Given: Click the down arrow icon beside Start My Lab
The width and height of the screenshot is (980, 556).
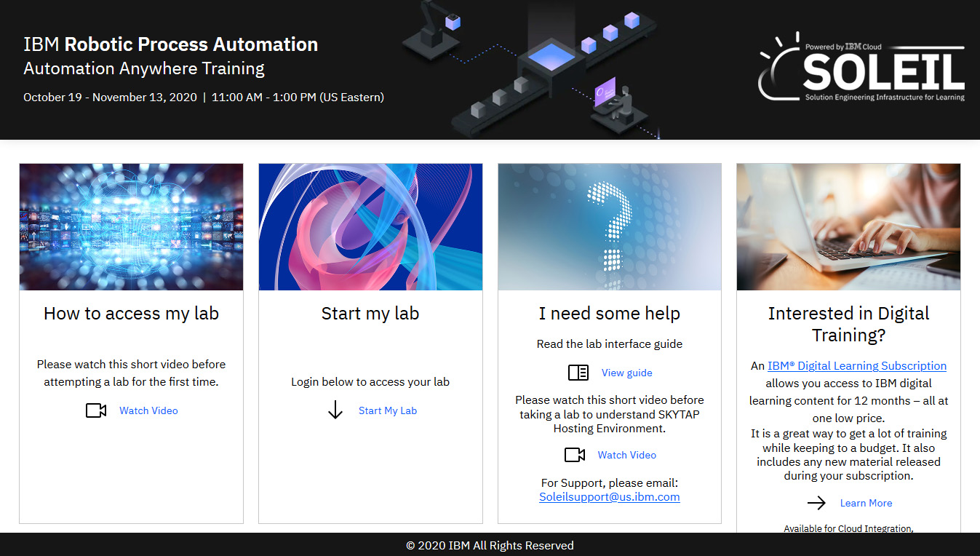Looking at the screenshot, I should (x=335, y=410).
